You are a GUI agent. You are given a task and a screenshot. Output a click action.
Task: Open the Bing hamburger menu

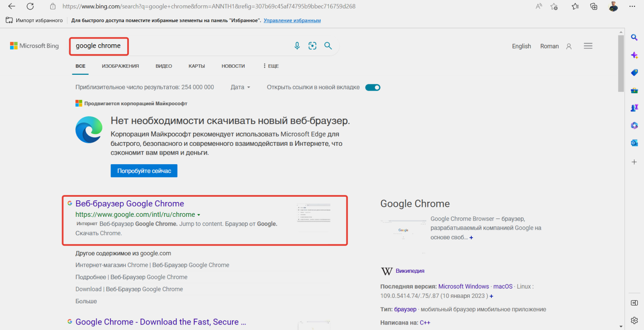point(588,46)
